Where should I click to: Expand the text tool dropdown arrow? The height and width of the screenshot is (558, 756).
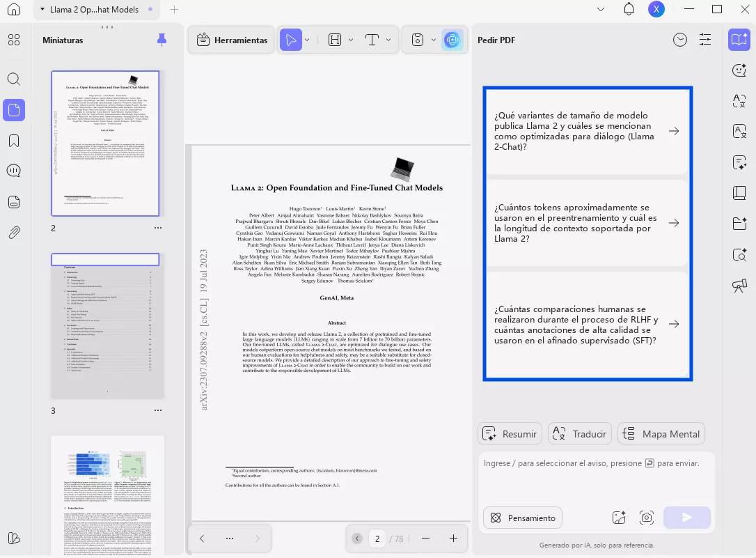pyautogui.click(x=388, y=40)
